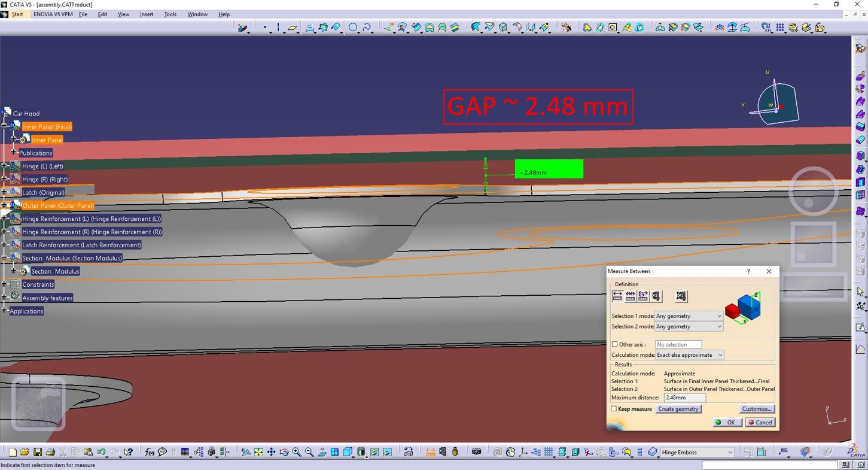Viewport: 868px width, 470px height.
Task: Expand Inner Panel (Final) tree node
Action: coord(5,126)
